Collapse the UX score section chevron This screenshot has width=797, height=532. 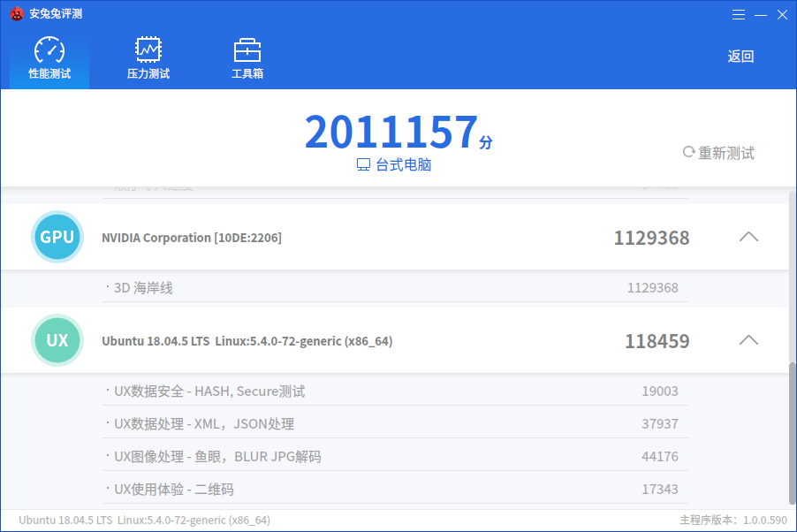coord(748,339)
